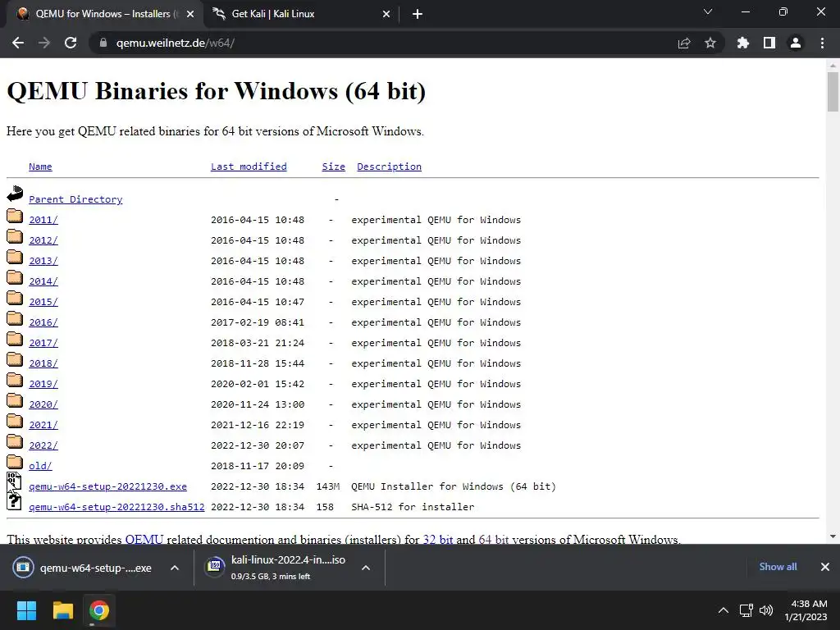The height and width of the screenshot is (630, 840).
Task: Sort listing by Size
Action: (333, 167)
